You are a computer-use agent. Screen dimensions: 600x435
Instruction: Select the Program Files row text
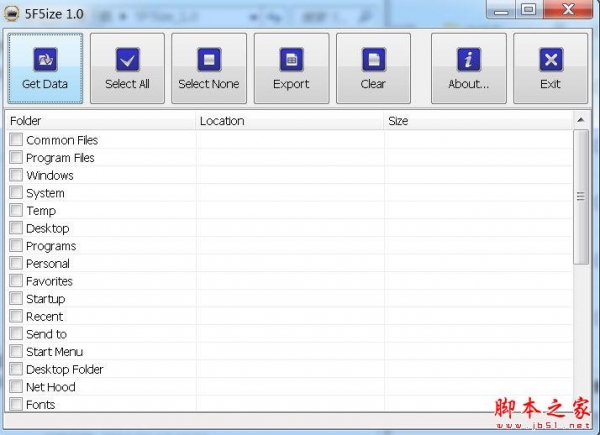60,158
